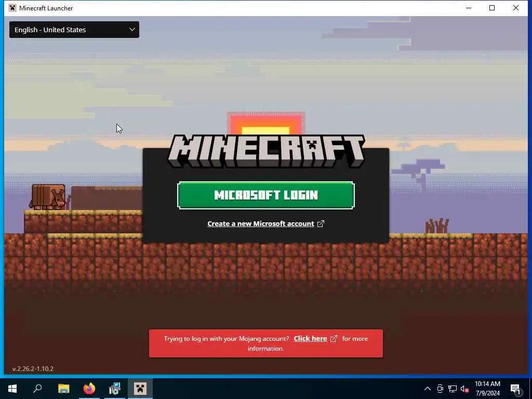Click version text v.2.26.2-1.10.2

pos(33,369)
